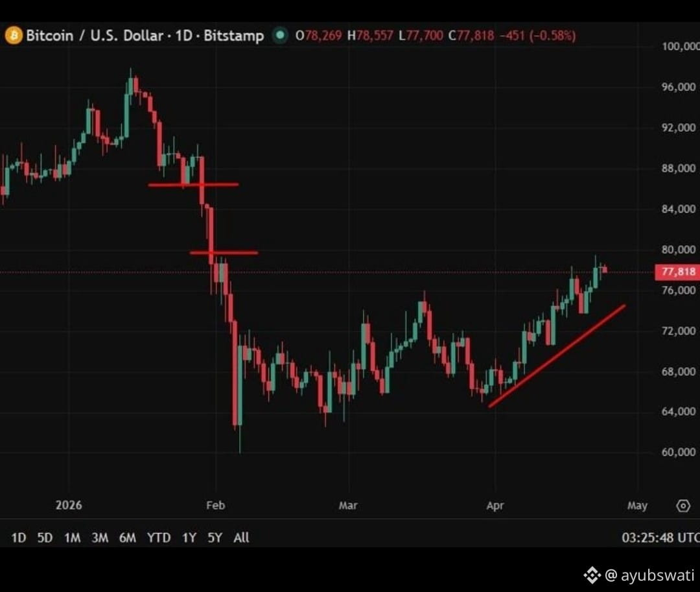This screenshot has width=700, height=592.
Task: Click the 03:25:48 UTC clock
Action: [x=660, y=538]
